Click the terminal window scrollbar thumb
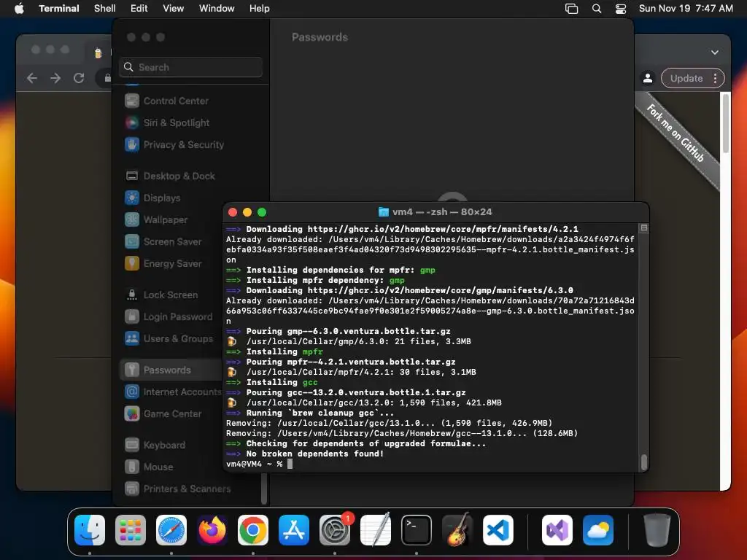 [x=644, y=462]
